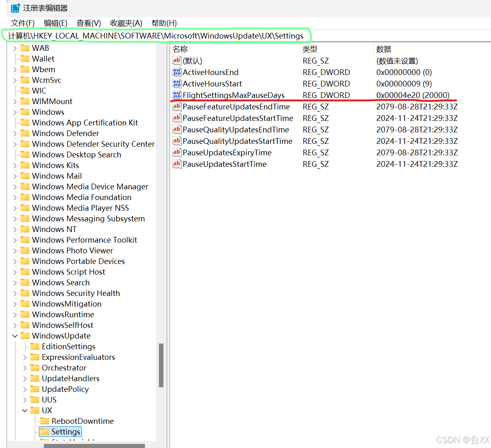Select Windows Security Health key
This screenshot has width=491, height=448.
[x=76, y=293]
